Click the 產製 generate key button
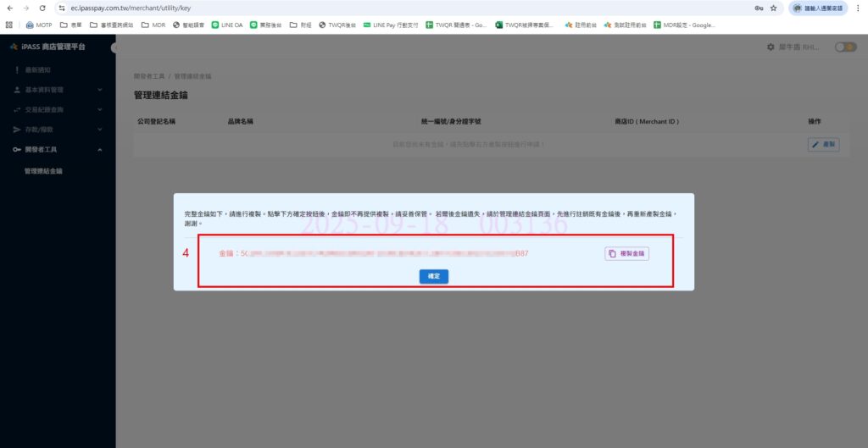Image resolution: width=868 pixels, height=448 pixels. pyautogui.click(x=823, y=145)
